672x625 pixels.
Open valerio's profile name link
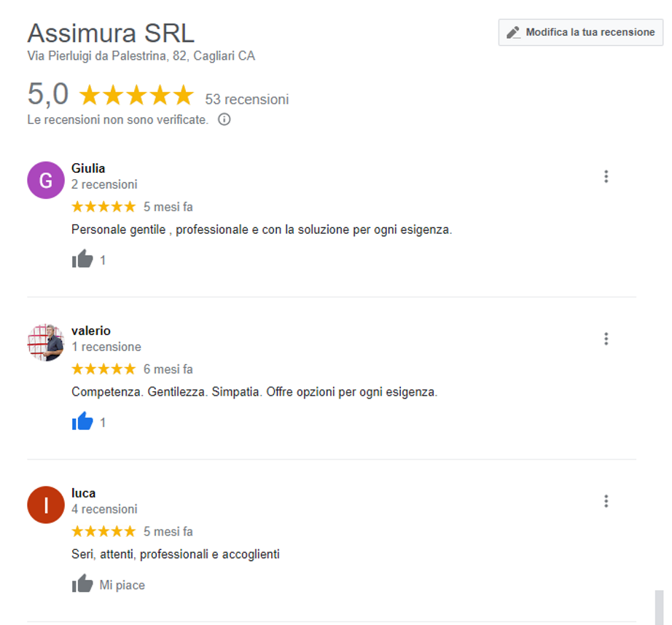91,331
